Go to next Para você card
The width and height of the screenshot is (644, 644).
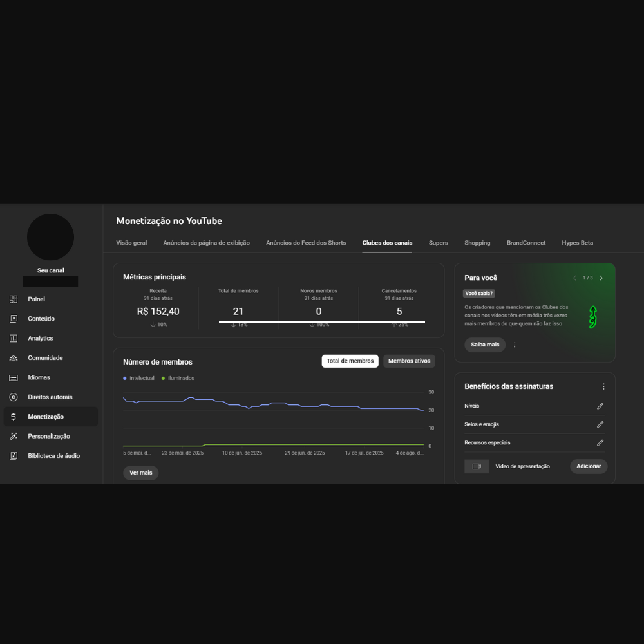coord(601,278)
